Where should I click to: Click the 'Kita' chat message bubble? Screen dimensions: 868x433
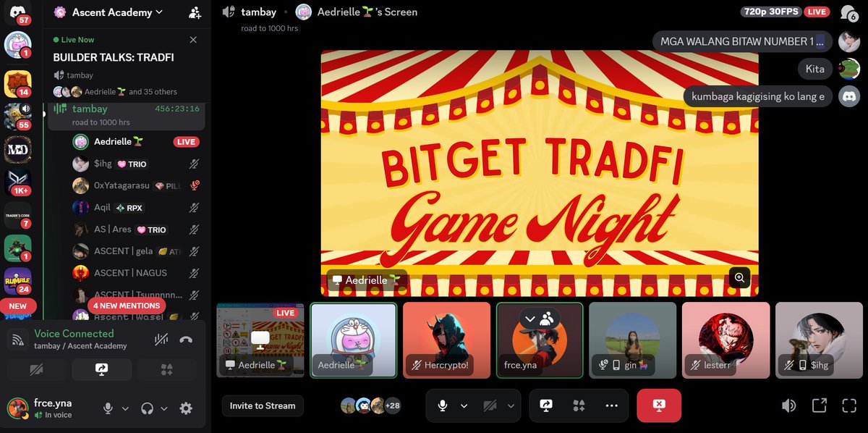coord(815,69)
